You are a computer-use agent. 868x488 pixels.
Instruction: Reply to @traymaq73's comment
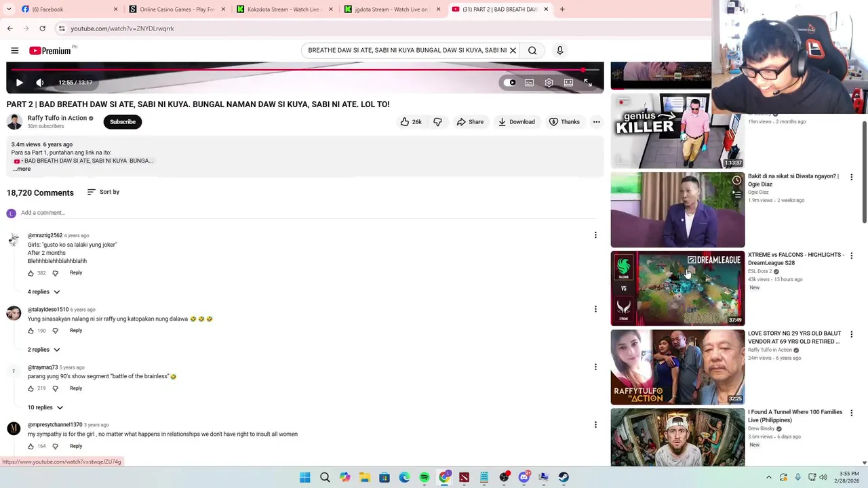point(76,388)
